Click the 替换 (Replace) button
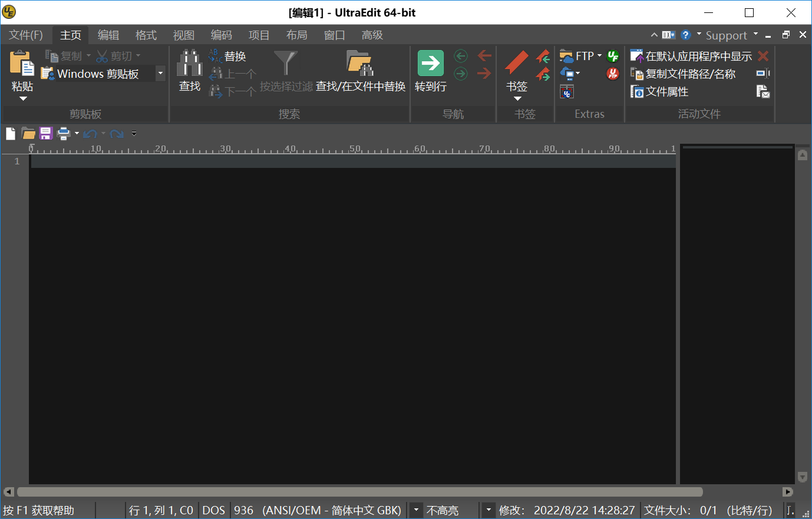This screenshot has width=812, height=519. pyautogui.click(x=227, y=56)
